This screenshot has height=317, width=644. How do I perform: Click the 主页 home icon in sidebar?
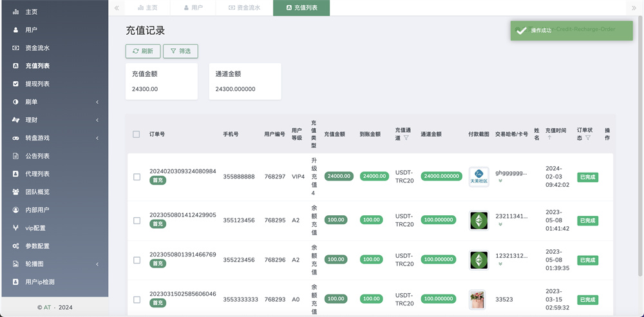(x=15, y=12)
